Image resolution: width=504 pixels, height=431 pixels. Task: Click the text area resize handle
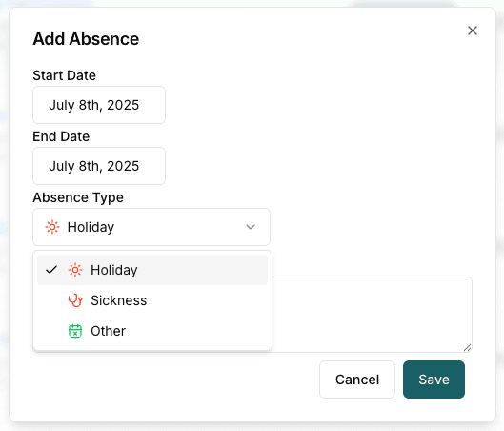click(468, 348)
